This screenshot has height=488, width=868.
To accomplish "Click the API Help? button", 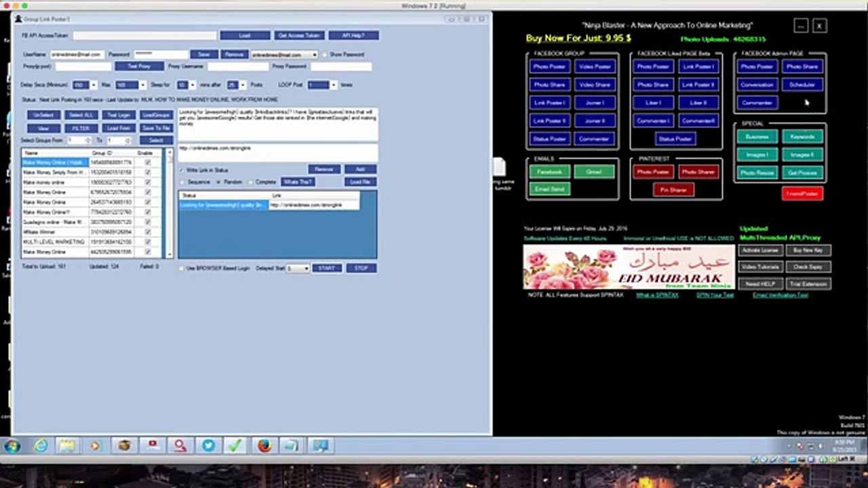I will click(354, 35).
